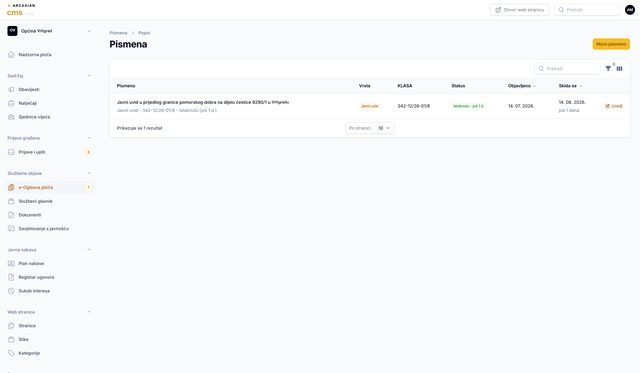Click the KLASA column header

tap(405, 86)
